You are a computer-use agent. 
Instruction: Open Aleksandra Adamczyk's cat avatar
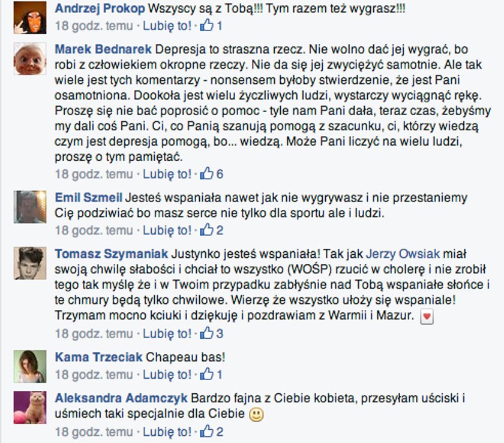[30, 408]
